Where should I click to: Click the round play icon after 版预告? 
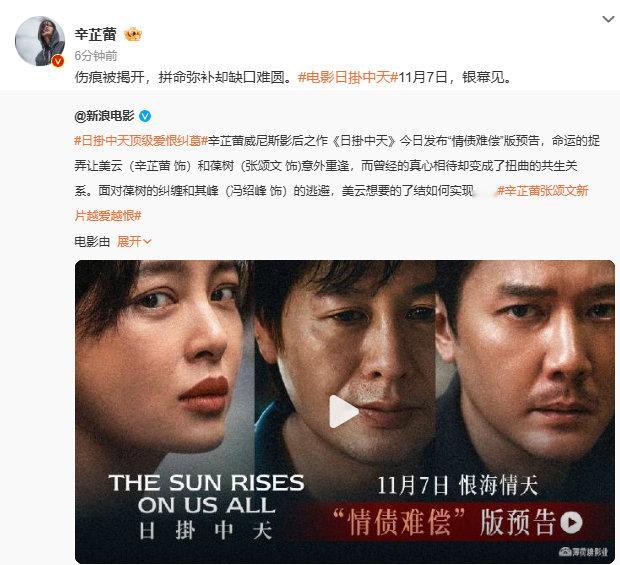click(571, 522)
